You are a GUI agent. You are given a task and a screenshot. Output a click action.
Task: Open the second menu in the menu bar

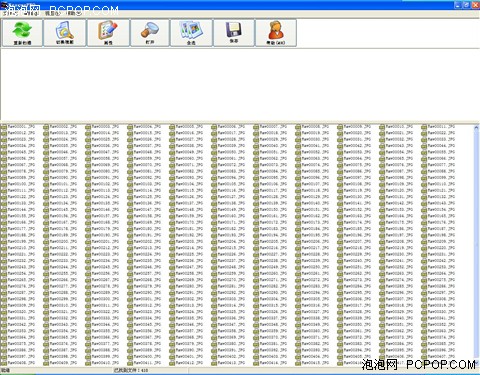[x=31, y=13]
